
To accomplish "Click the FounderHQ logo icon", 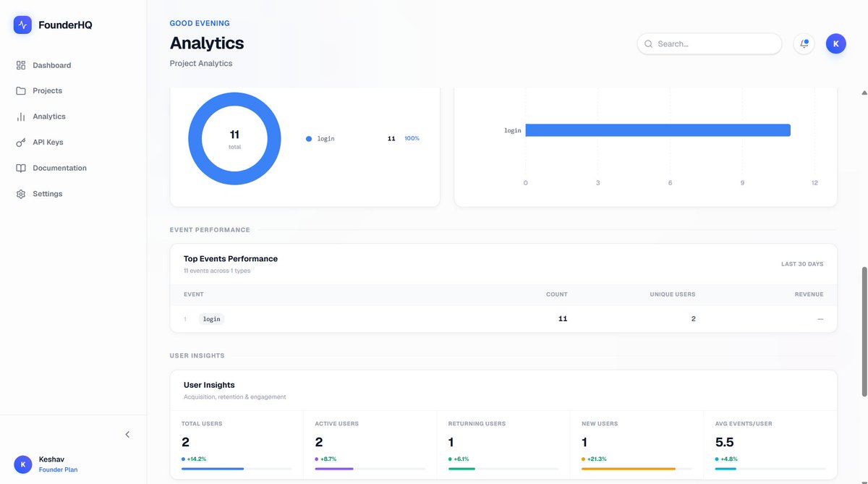I will (x=23, y=25).
